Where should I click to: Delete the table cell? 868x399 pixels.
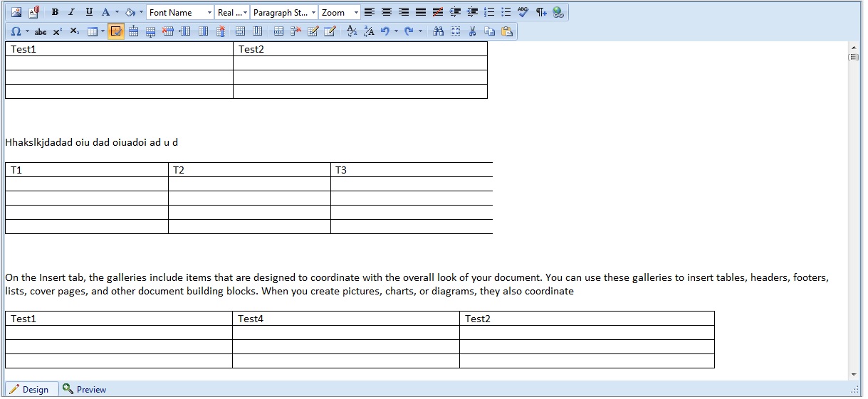(x=296, y=31)
